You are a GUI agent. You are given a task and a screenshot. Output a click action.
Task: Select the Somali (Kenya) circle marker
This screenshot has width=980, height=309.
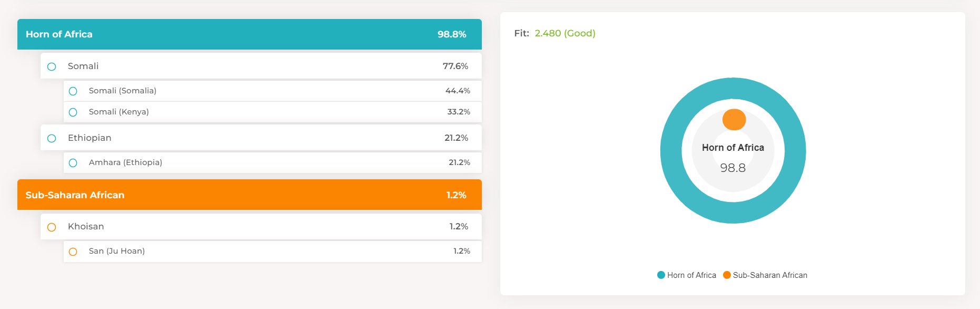coord(73,112)
